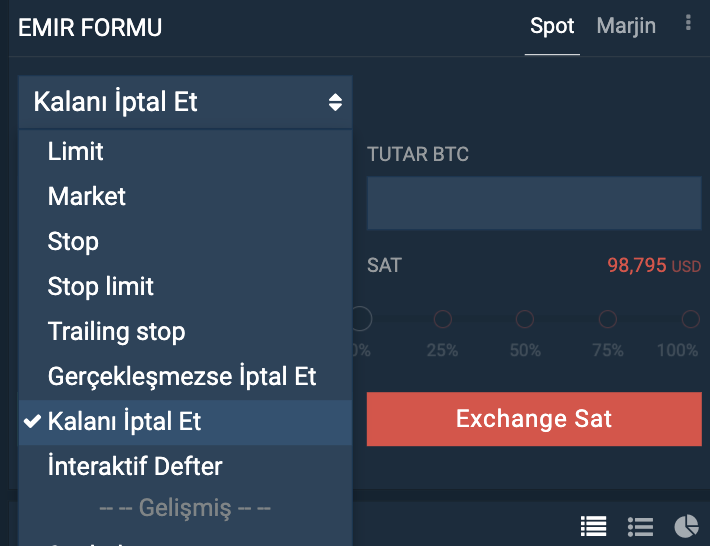Image resolution: width=710 pixels, height=546 pixels.
Task: Click the up-down arrows on order type selector
Action: 335,102
